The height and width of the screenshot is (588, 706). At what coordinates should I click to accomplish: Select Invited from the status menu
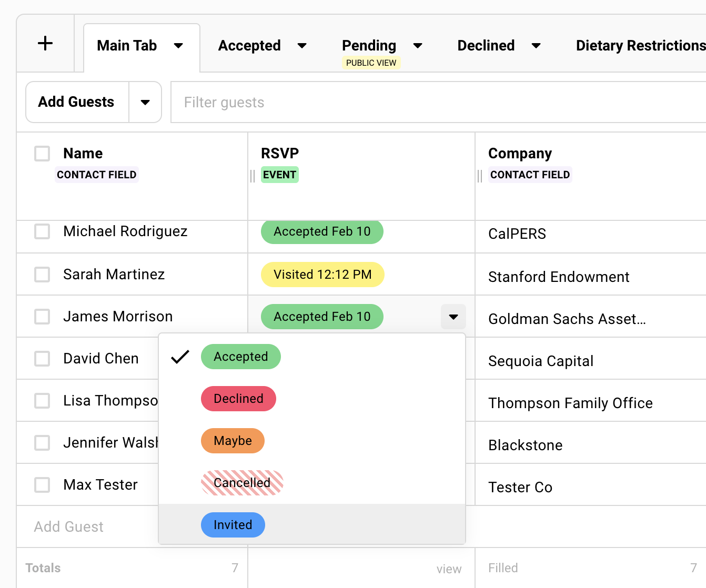pos(233,524)
